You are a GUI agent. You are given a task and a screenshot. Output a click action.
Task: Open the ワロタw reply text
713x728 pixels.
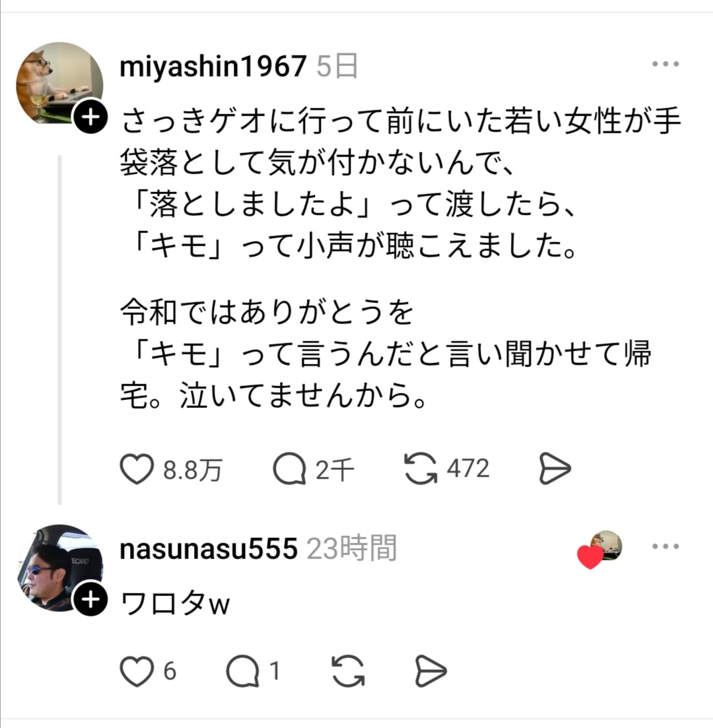point(175,605)
